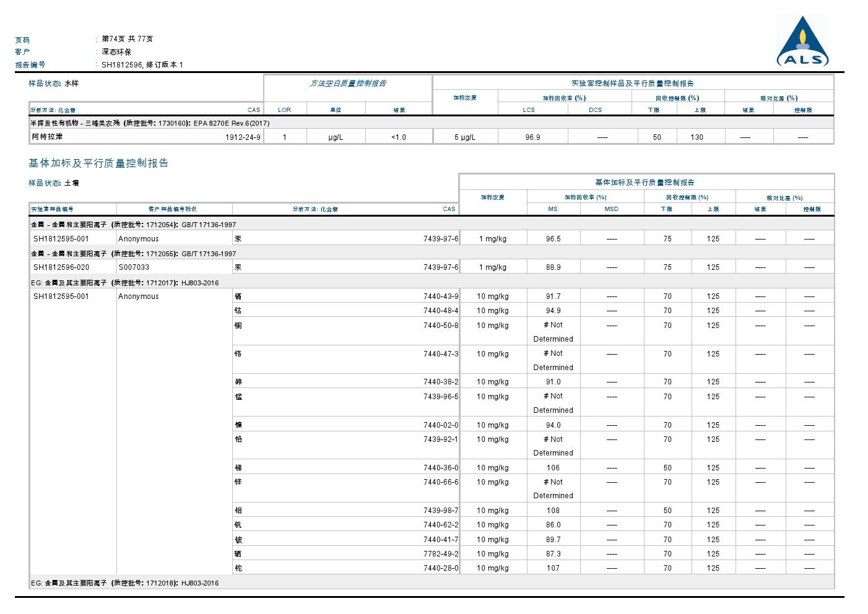868x614 pixels.
Task: Click the MS recovery value 88.9
Action: [x=553, y=267]
